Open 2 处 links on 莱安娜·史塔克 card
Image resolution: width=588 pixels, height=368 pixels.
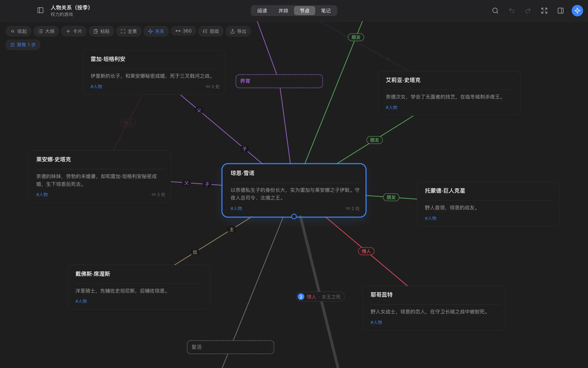click(x=158, y=195)
